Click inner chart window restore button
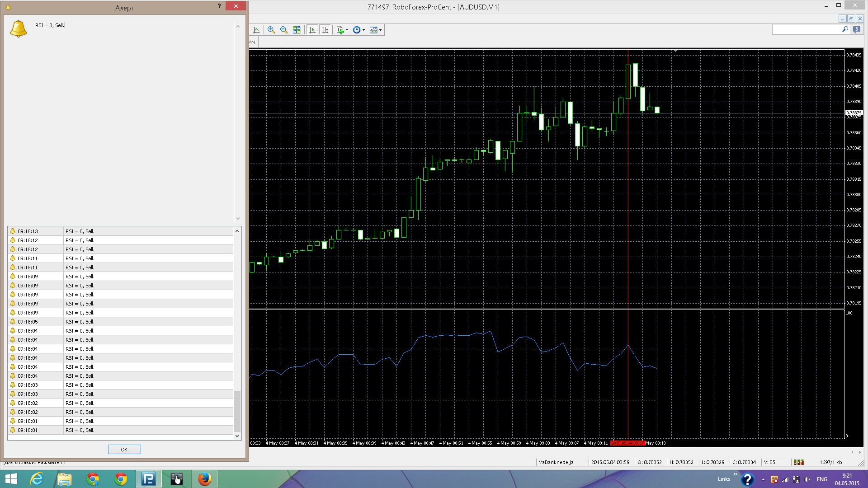 click(x=851, y=19)
